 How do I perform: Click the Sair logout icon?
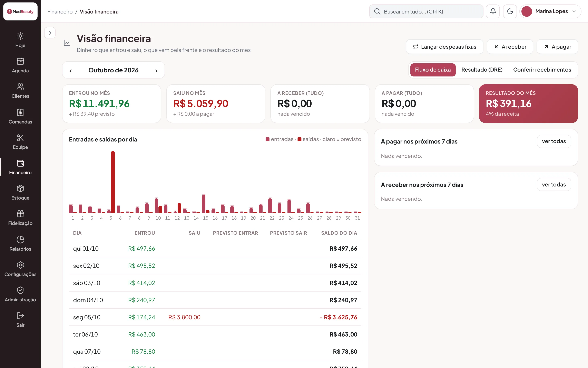click(x=20, y=315)
